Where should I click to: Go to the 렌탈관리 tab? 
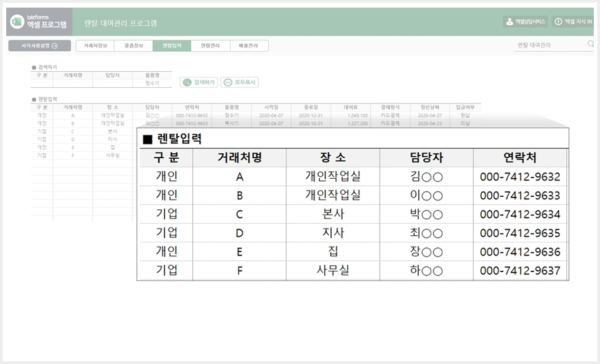pos(210,46)
